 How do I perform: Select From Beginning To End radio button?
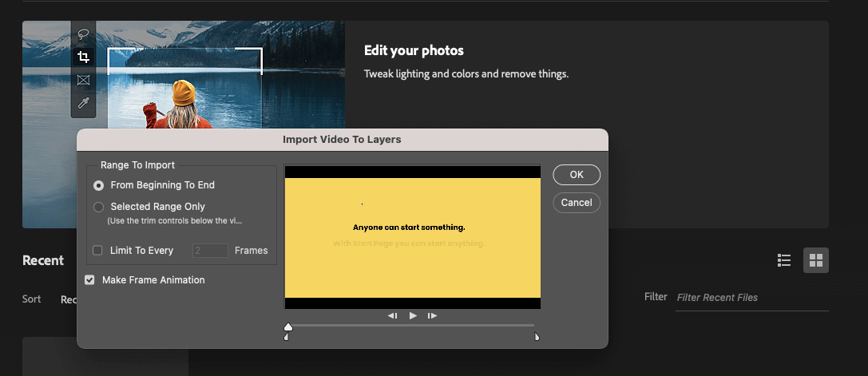point(98,185)
